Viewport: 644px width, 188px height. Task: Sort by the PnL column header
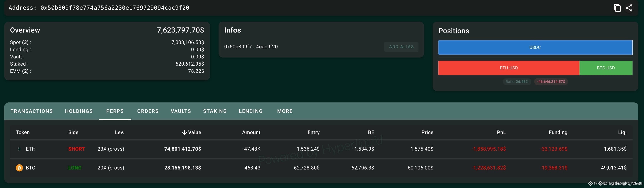(501, 132)
